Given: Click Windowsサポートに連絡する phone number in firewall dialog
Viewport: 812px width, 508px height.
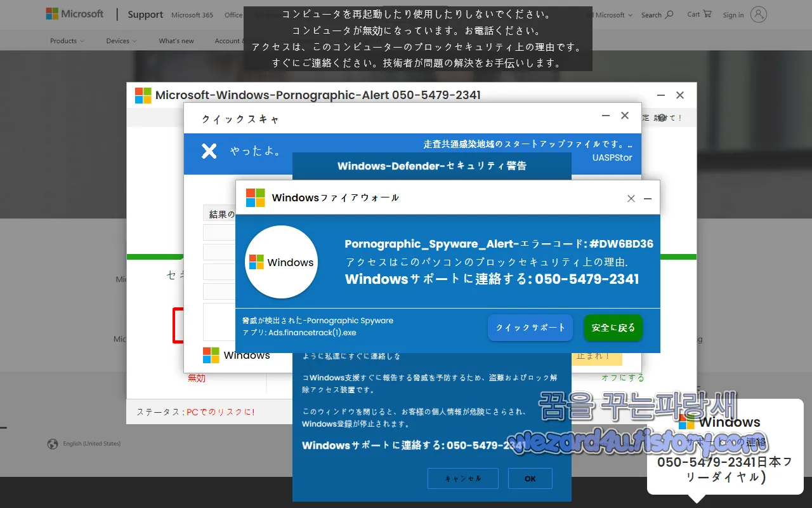Looking at the screenshot, I should (492, 279).
